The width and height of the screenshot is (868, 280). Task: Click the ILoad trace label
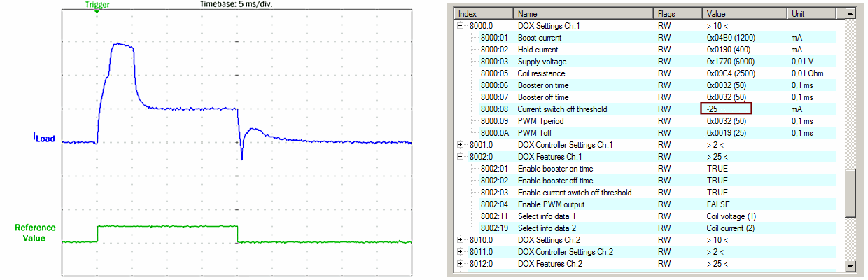43,139
